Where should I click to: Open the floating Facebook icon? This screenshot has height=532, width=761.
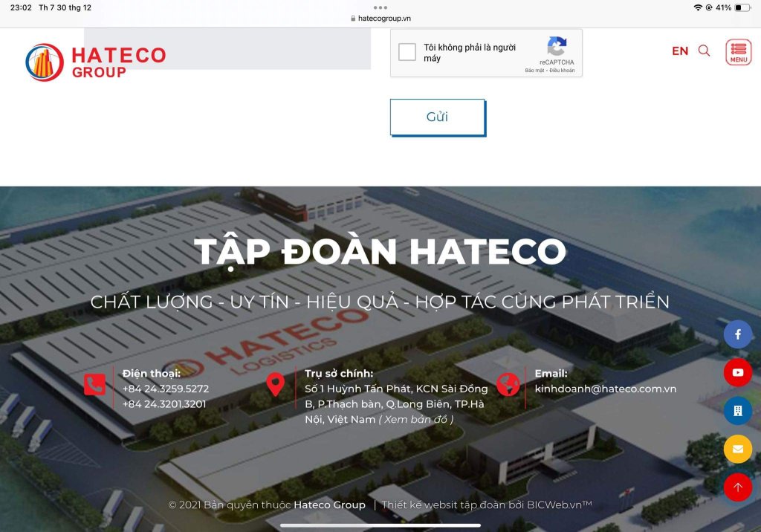click(738, 334)
